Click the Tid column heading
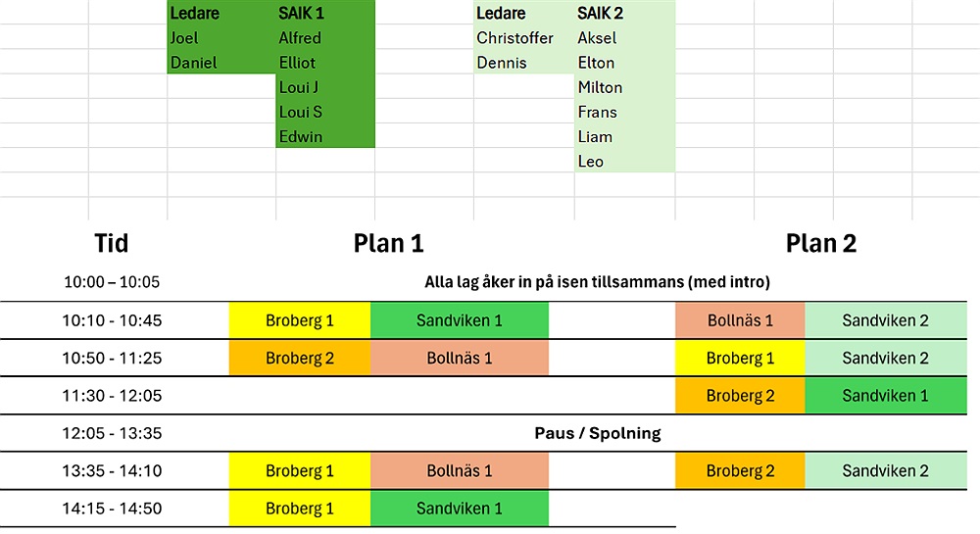Screen dimensions: 980x534 click(111, 243)
